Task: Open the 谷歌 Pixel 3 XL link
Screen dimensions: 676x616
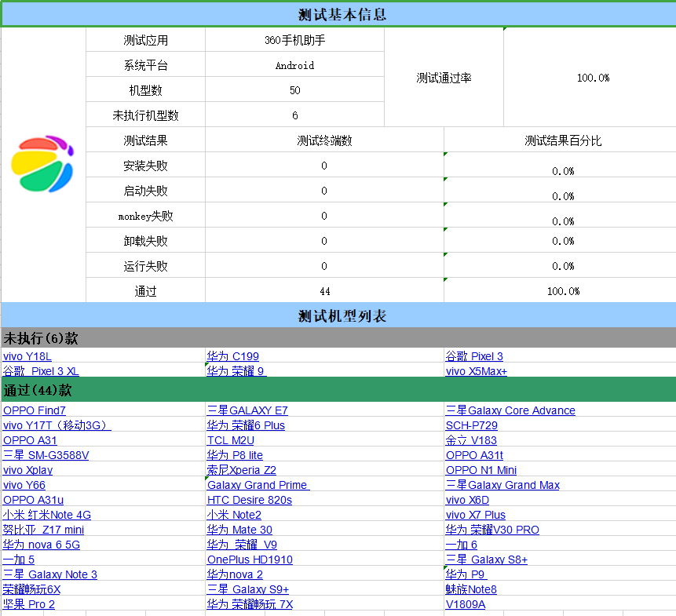Action: point(41,371)
